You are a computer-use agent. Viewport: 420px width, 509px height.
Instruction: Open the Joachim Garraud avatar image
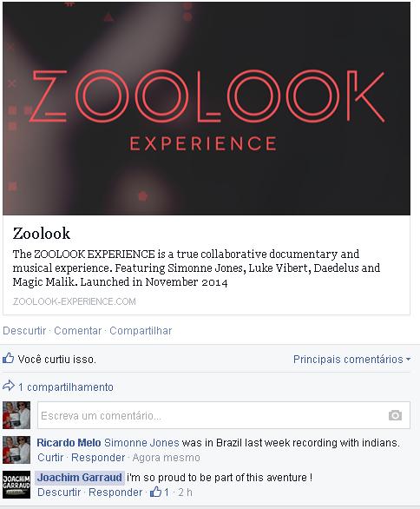click(x=16, y=485)
